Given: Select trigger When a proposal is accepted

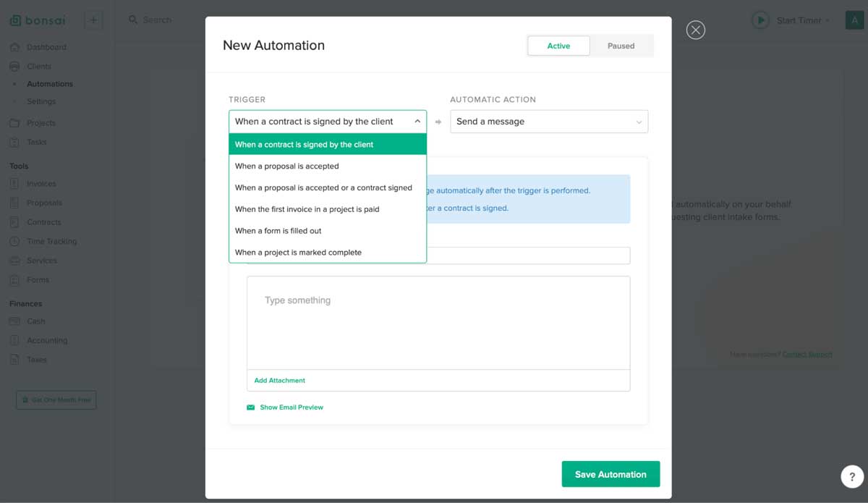Looking at the screenshot, I should point(286,166).
